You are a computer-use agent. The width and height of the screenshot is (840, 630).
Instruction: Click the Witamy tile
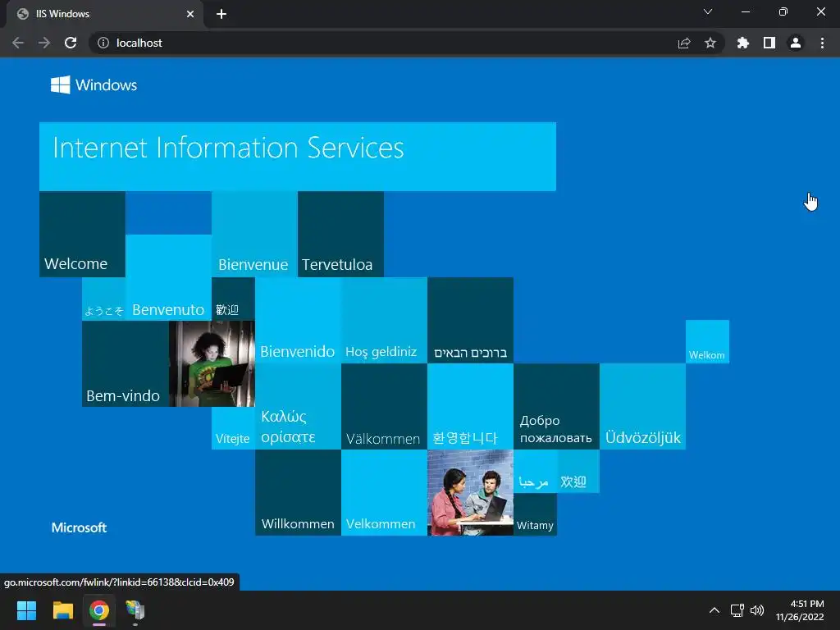click(535, 514)
